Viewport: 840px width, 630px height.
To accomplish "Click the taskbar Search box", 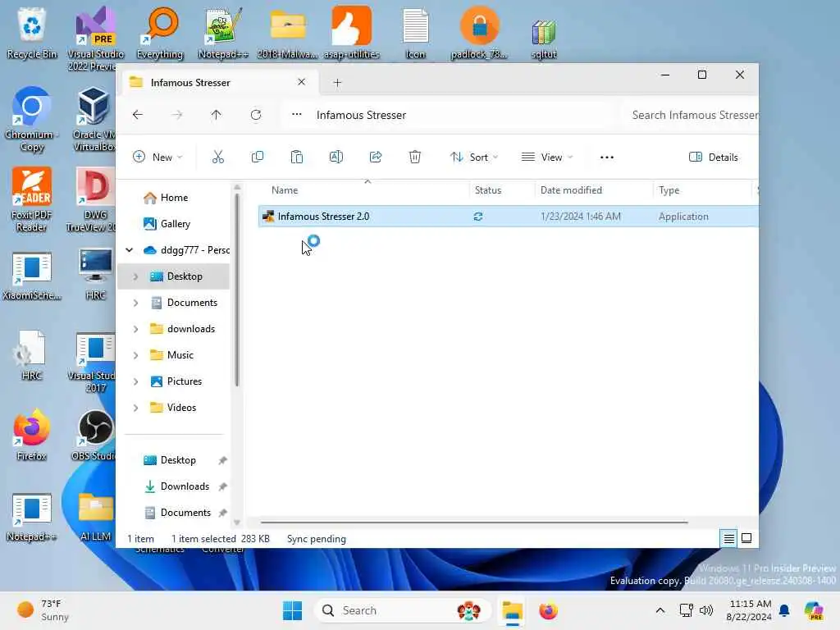I will point(402,610).
